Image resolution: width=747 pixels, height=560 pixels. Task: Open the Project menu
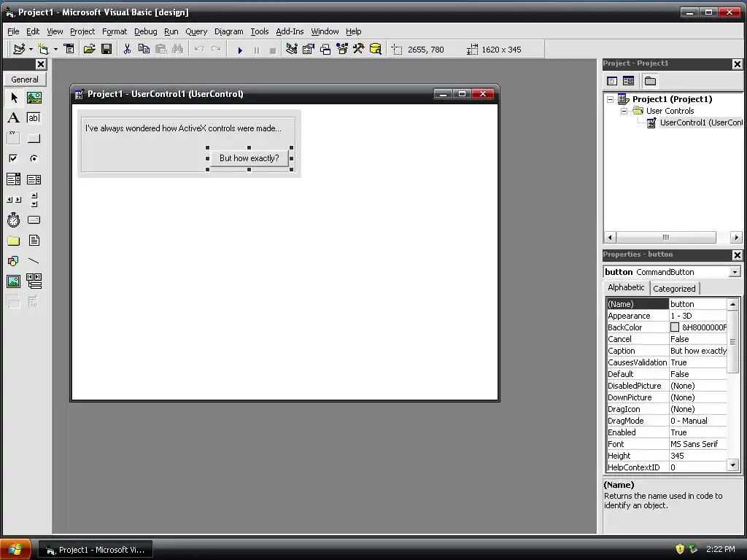pos(82,31)
